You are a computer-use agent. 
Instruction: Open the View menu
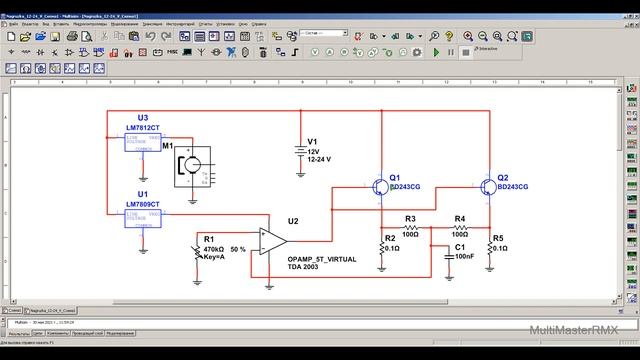pos(46,24)
